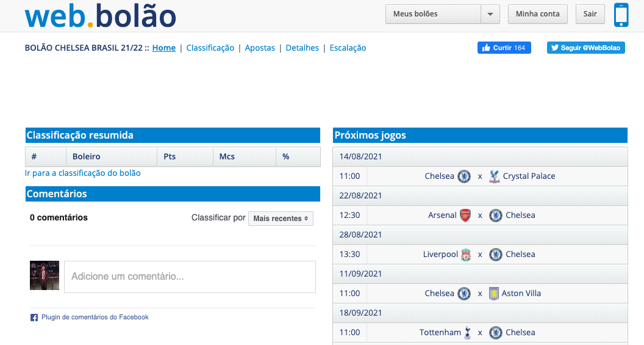Click the Arsenal team name
This screenshot has width=644, height=345.
click(x=442, y=215)
